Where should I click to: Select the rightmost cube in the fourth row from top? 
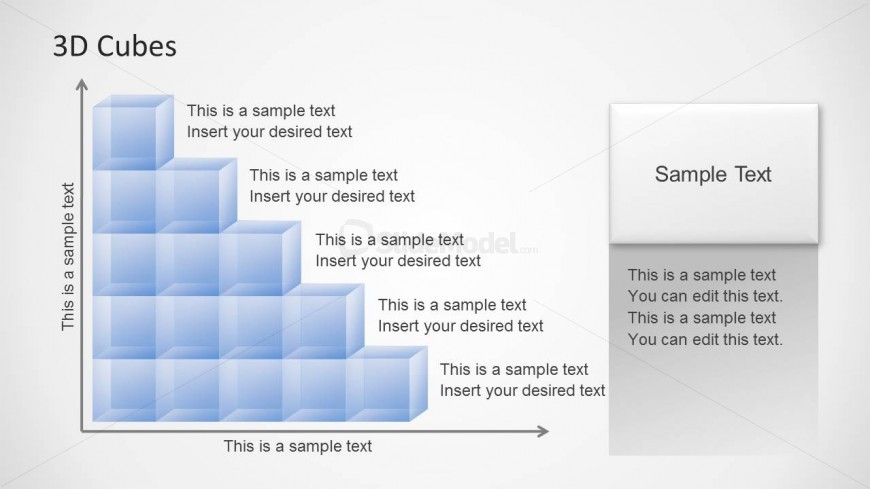(320, 324)
